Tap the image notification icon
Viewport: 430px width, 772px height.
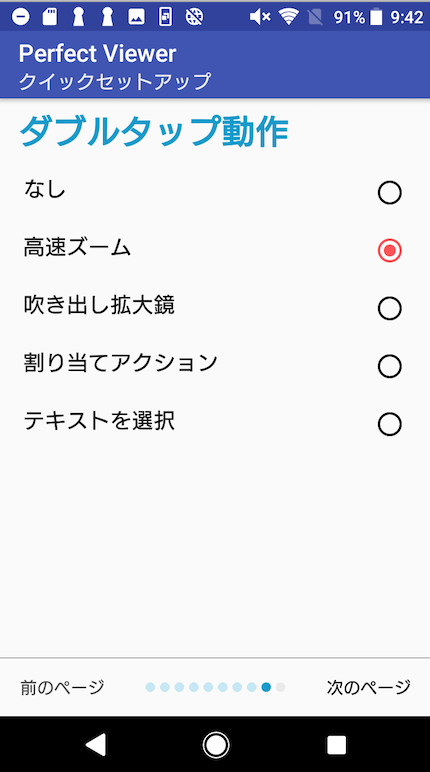pyautogui.click(x=136, y=17)
